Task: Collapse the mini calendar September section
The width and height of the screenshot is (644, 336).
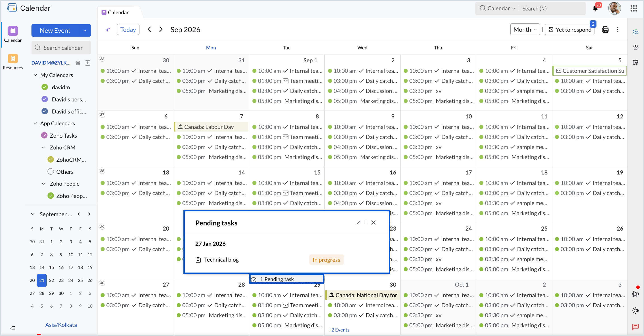Action: 33,214
